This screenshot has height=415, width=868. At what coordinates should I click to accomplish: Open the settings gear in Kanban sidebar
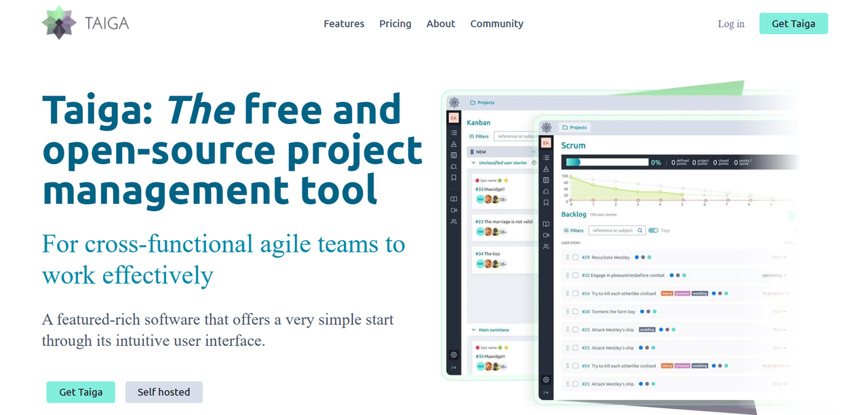click(x=454, y=355)
